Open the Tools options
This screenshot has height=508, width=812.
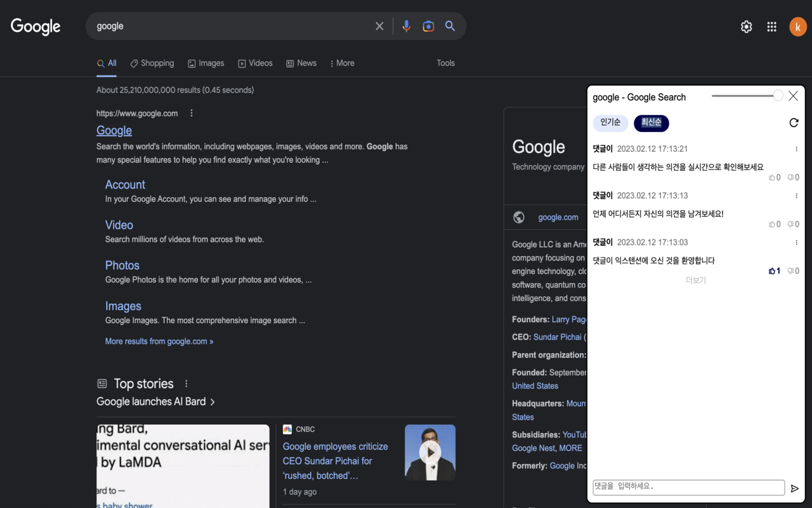(446, 63)
